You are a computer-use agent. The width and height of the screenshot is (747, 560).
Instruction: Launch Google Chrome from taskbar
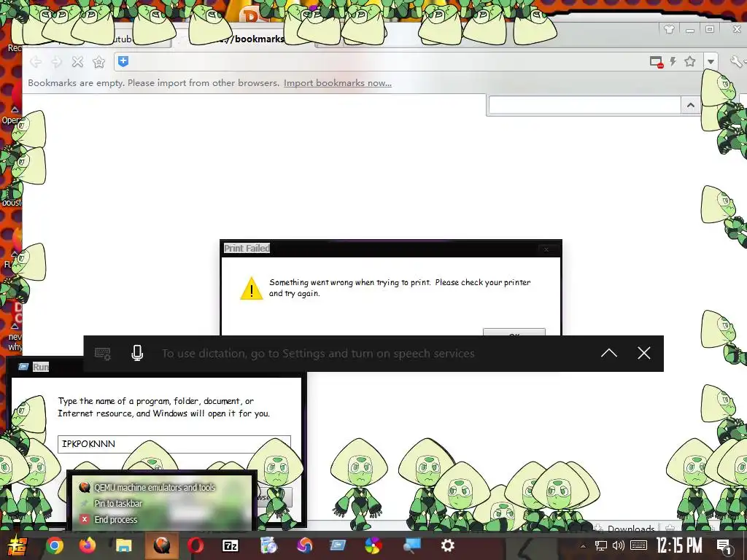[x=54, y=545]
